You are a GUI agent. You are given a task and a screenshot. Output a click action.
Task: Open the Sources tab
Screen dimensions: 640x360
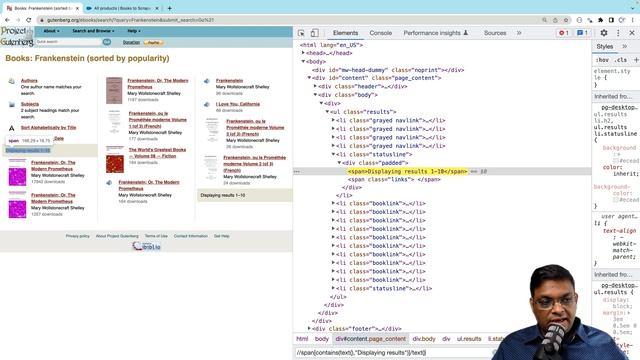495,33
